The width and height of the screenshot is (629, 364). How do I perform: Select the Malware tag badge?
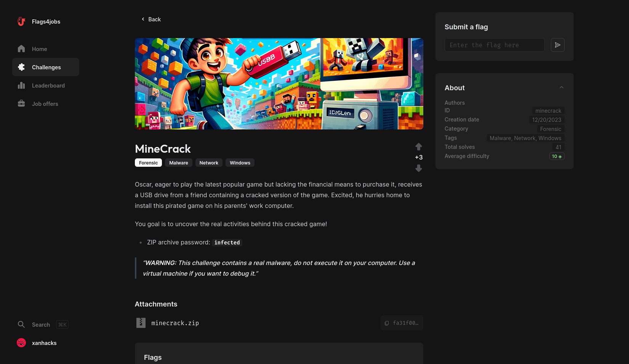[179, 163]
